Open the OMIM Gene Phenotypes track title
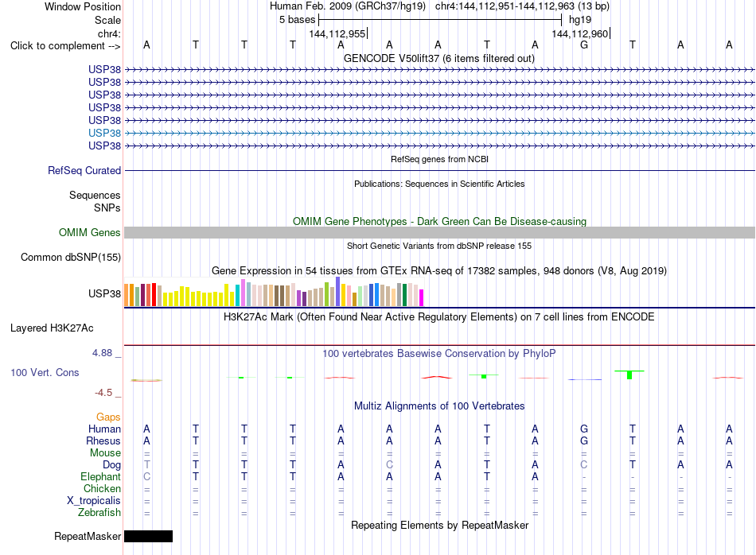 click(x=439, y=221)
